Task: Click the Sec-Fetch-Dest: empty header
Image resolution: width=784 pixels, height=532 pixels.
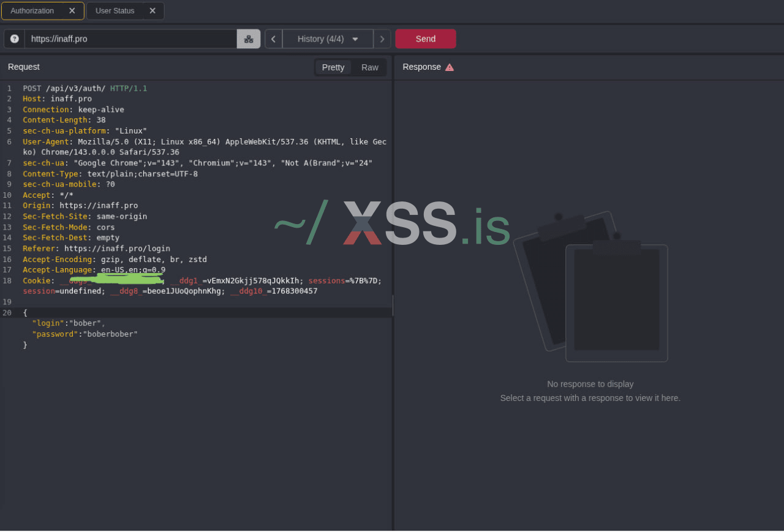Action: click(x=71, y=238)
